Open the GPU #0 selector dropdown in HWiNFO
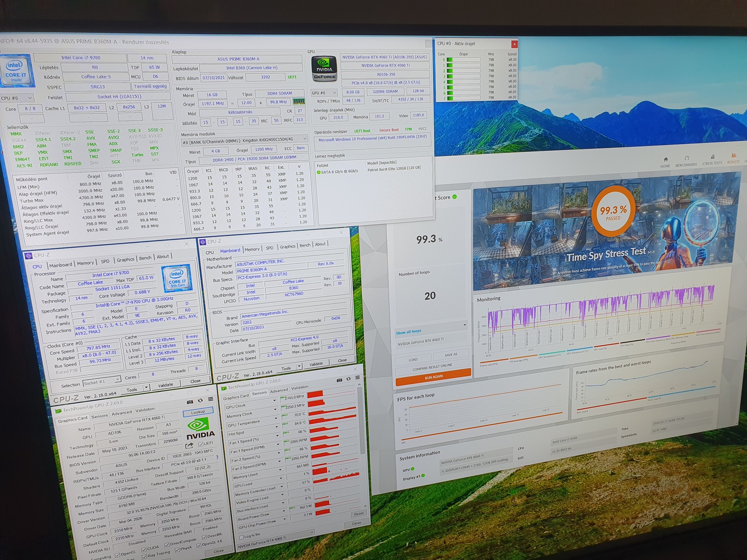 (324, 93)
